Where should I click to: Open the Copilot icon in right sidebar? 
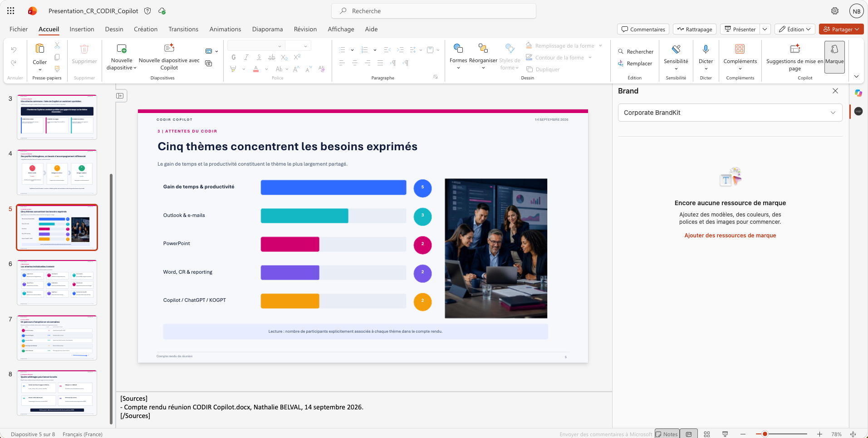858,93
